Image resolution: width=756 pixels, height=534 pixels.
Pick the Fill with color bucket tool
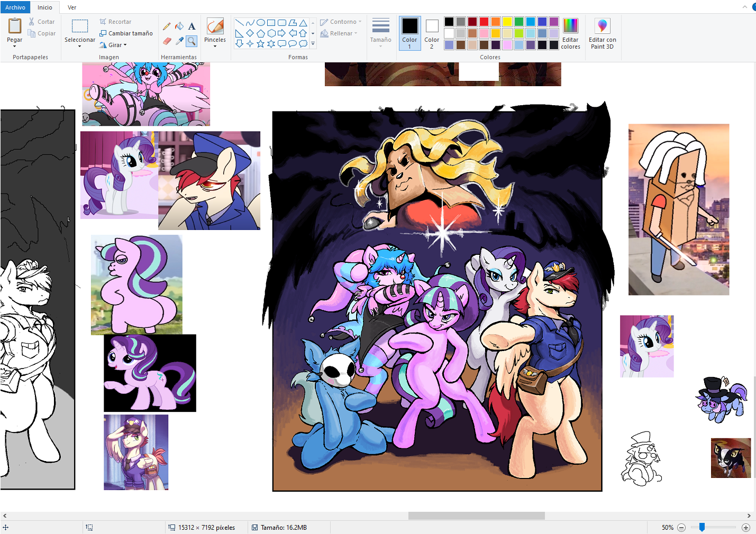click(179, 26)
